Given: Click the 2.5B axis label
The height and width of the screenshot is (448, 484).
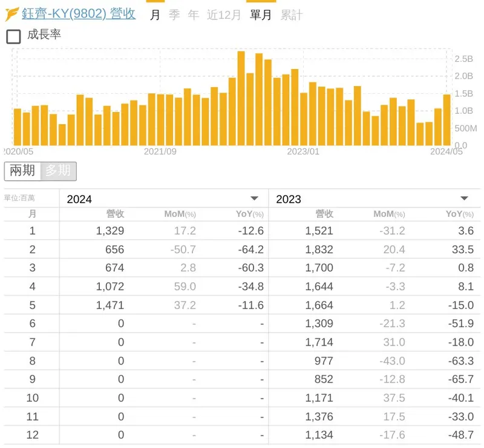Looking at the screenshot, I should coord(463,59).
